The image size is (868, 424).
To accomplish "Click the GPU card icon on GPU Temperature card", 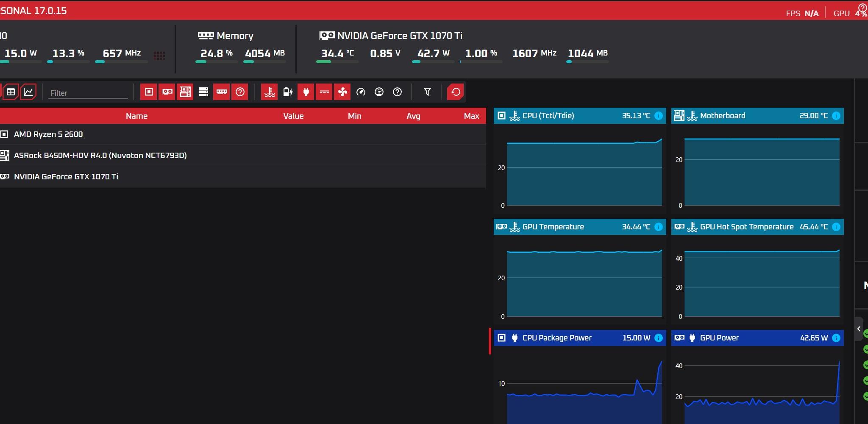I will 501,227.
